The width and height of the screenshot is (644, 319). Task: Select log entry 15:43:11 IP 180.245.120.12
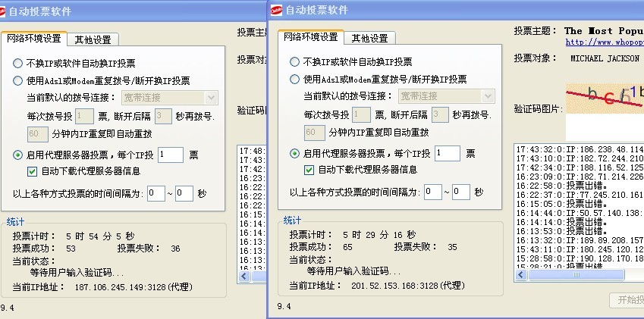pos(580,249)
